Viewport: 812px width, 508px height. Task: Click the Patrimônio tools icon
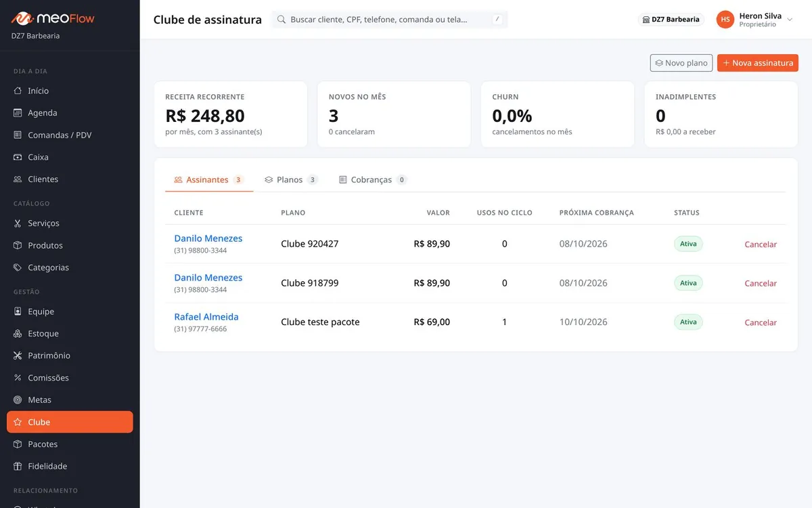click(18, 356)
